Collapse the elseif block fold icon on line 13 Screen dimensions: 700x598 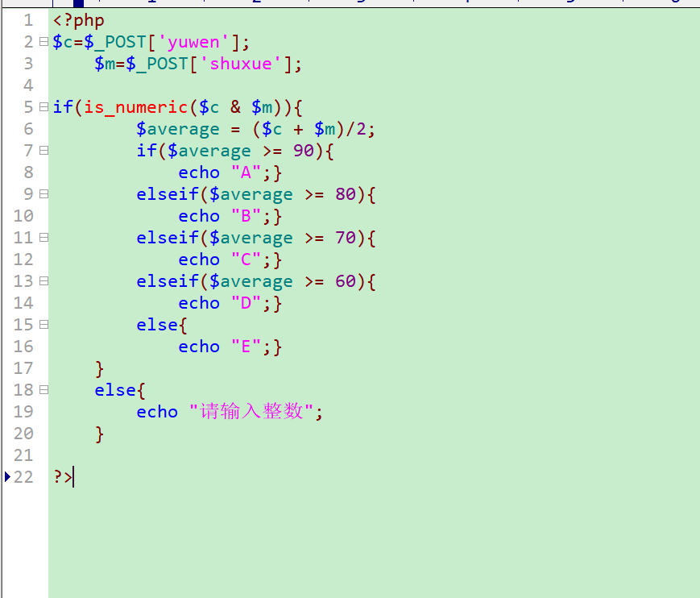coord(43,280)
